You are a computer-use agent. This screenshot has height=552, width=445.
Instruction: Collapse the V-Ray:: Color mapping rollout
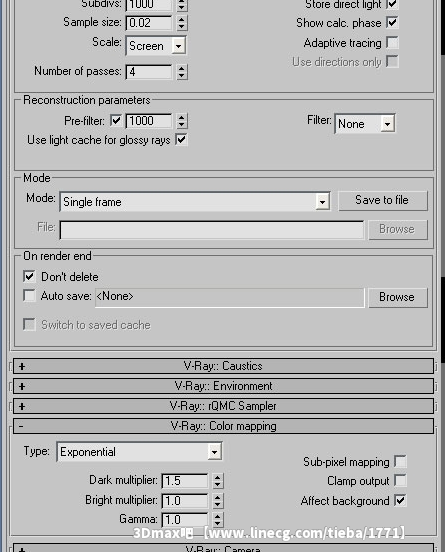[x=223, y=426]
